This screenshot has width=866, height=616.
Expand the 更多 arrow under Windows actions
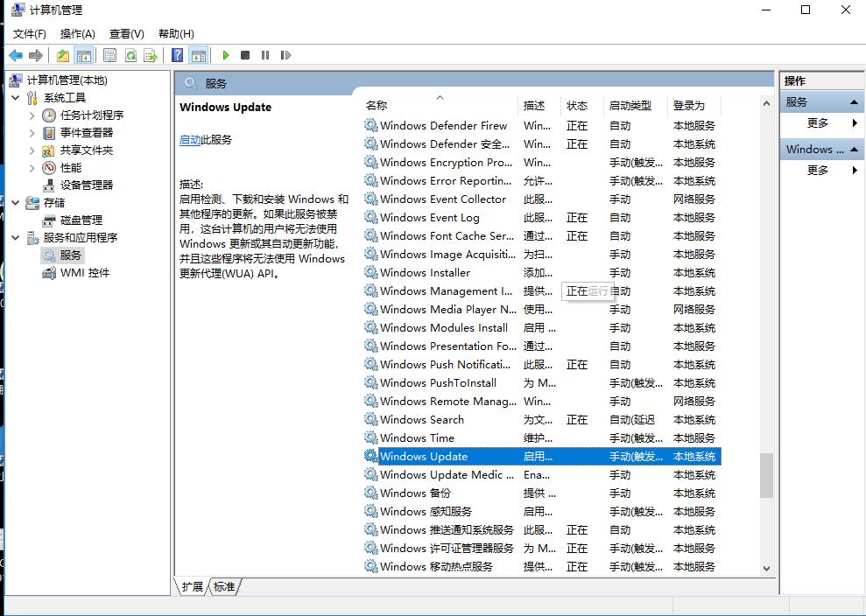point(854,171)
